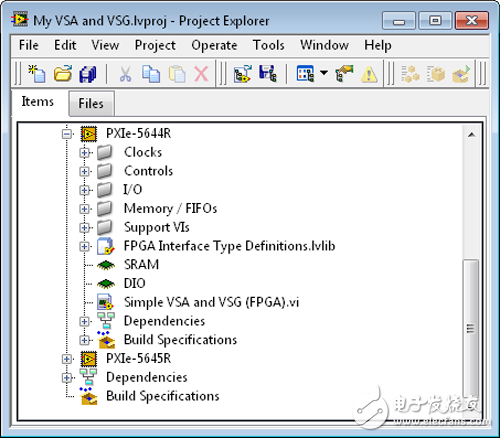Screen dimensions: 500x438
Task: Open the Window menu
Action: 324,45
